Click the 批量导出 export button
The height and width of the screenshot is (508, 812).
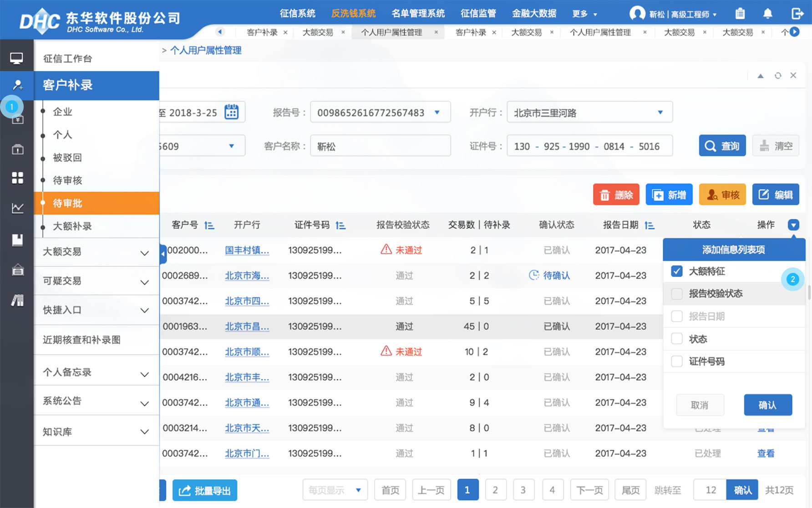pyautogui.click(x=204, y=490)
